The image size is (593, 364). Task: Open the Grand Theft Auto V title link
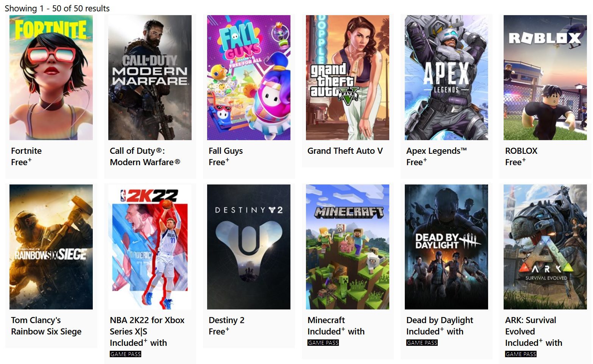pos(345,151)
